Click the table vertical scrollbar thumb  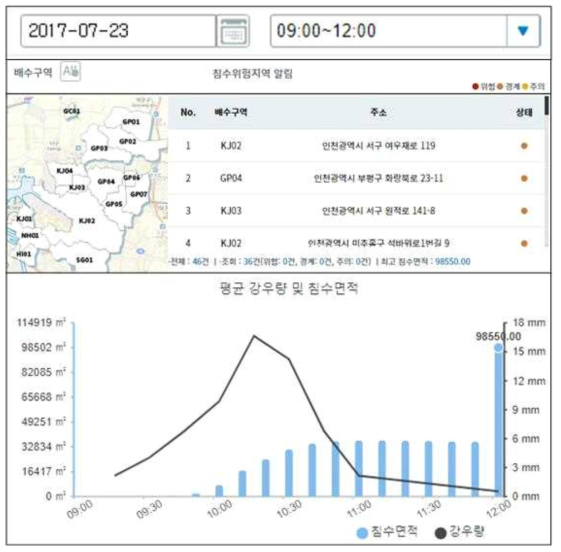(x=546, y=106)
